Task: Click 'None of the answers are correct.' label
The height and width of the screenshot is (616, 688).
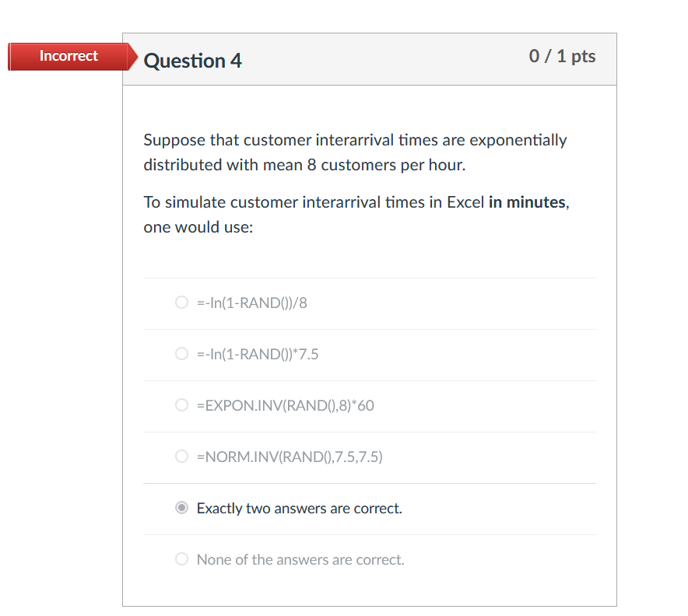Action: pos(300,559)
